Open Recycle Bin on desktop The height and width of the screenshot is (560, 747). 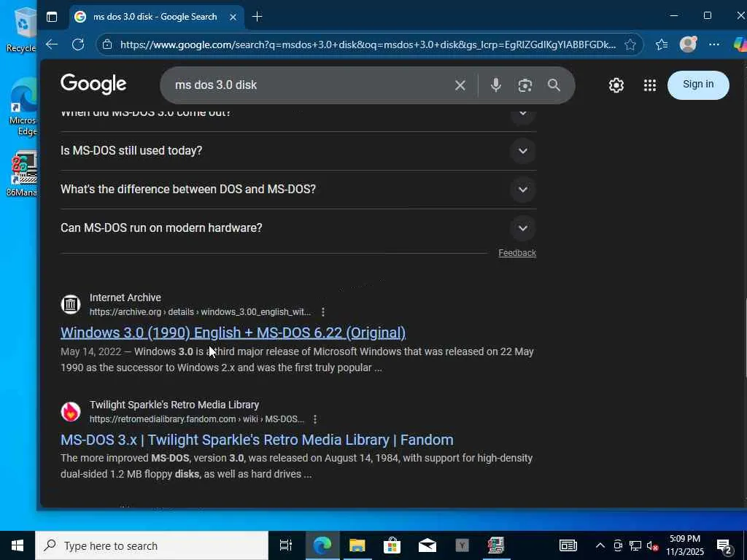(x=23, y=28)
